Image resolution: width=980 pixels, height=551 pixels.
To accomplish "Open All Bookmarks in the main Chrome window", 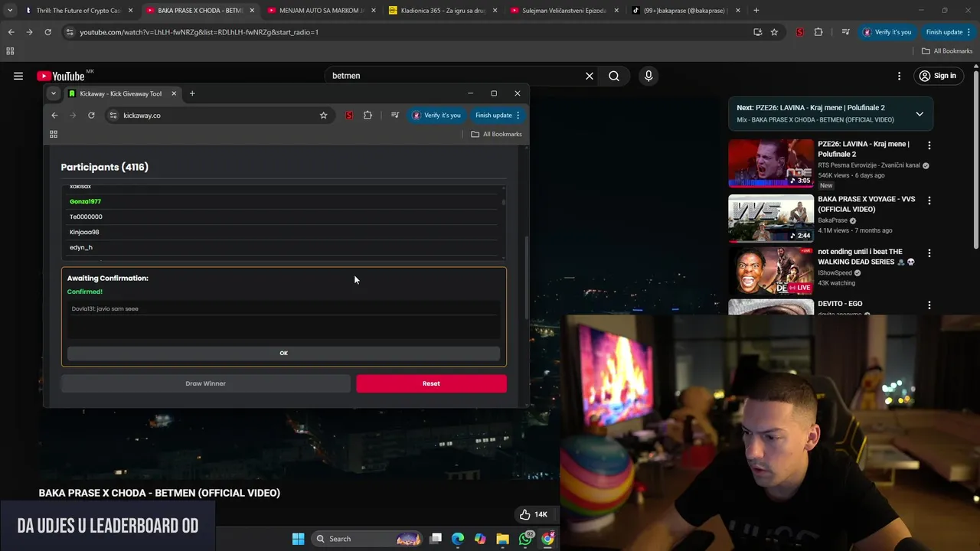I will pos(947,51).
